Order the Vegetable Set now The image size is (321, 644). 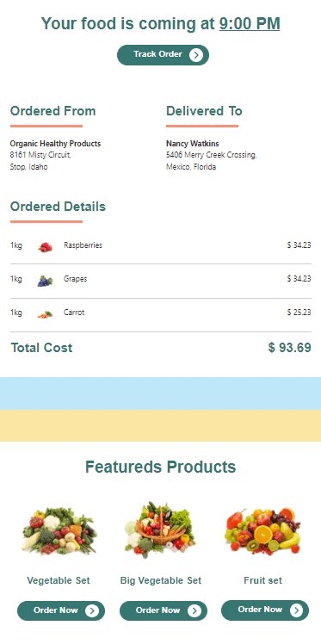(61, 610)
